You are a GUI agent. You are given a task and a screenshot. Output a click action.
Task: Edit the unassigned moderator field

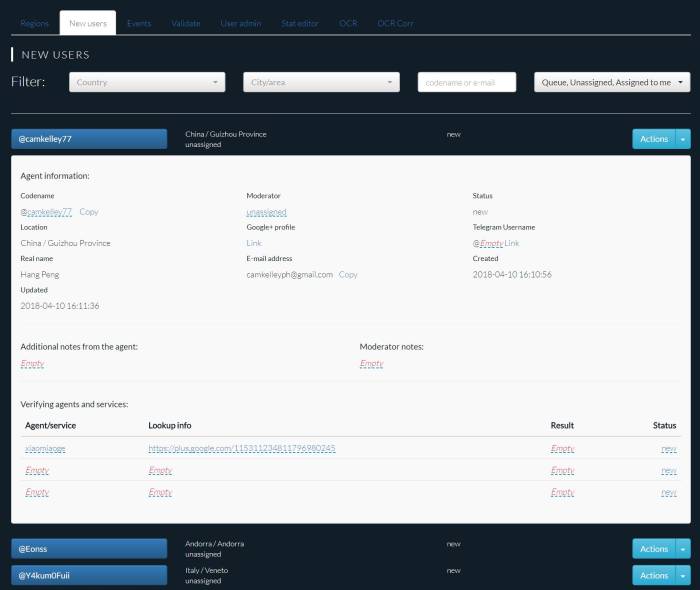(267, 212)
